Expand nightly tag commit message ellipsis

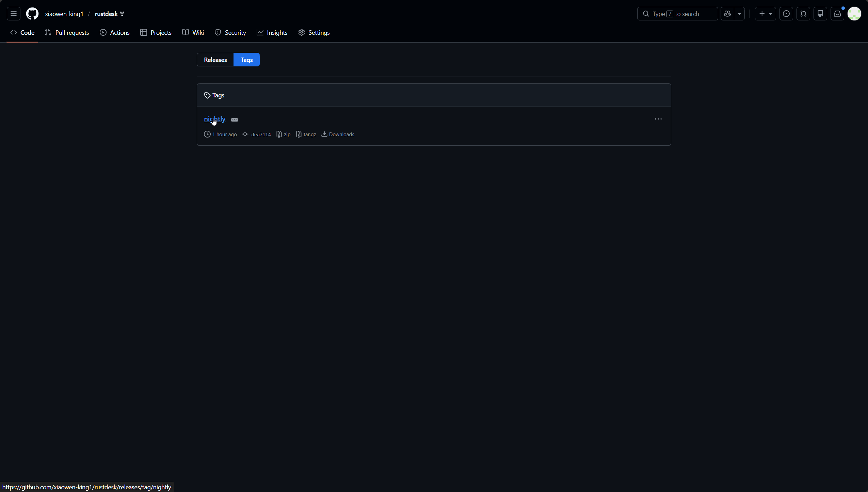(235, 120)
